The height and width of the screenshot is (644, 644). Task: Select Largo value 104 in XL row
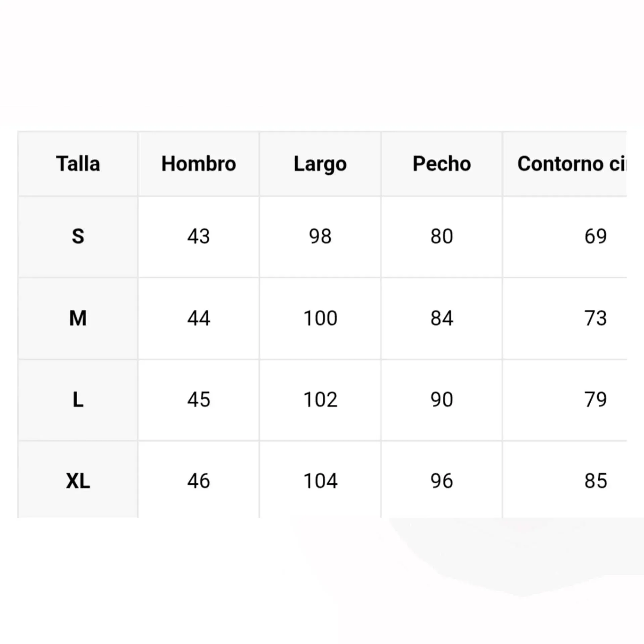320,481
